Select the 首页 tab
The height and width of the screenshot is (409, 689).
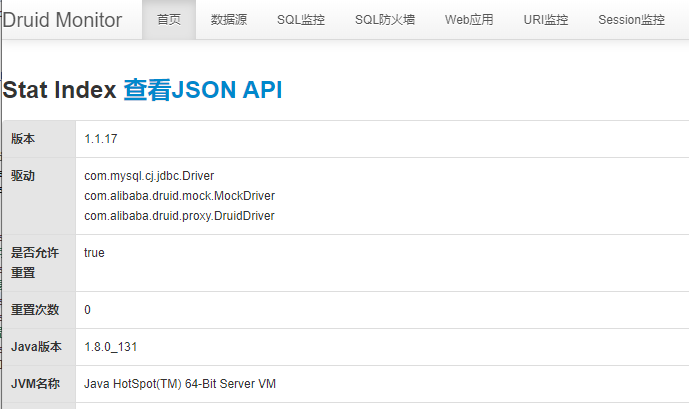click(x=169, y=20)
